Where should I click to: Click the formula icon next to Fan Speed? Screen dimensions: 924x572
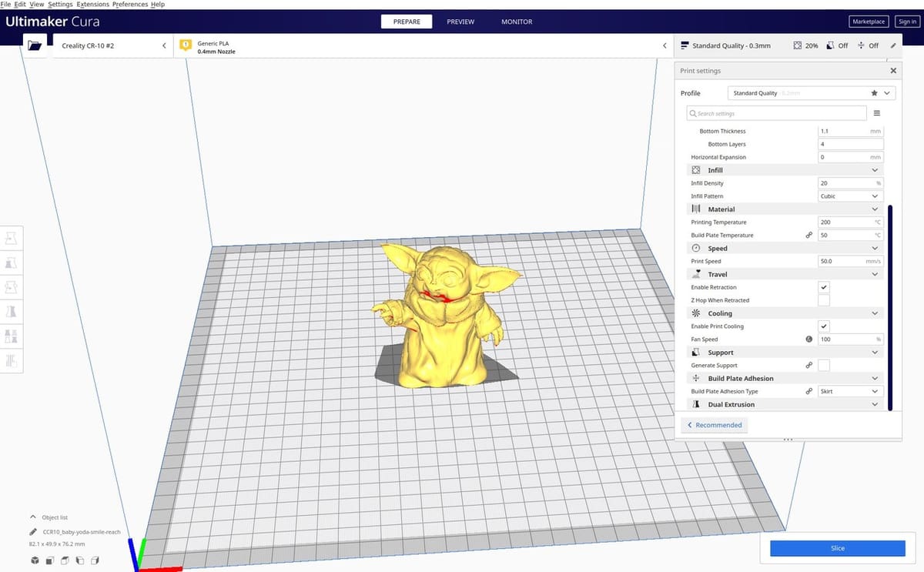(808, 340)
